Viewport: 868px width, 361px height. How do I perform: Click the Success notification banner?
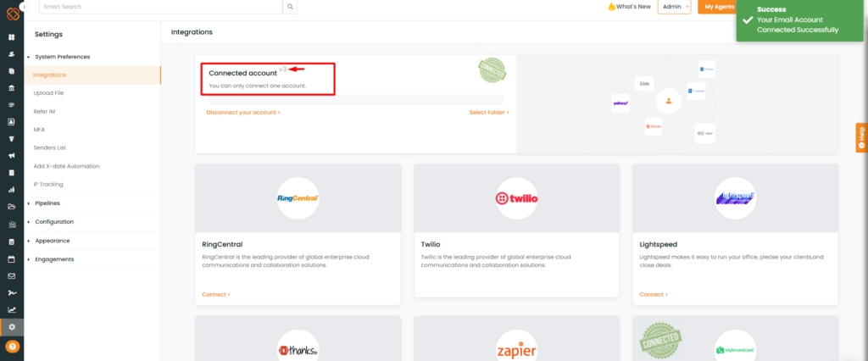[x=802, y=20]
